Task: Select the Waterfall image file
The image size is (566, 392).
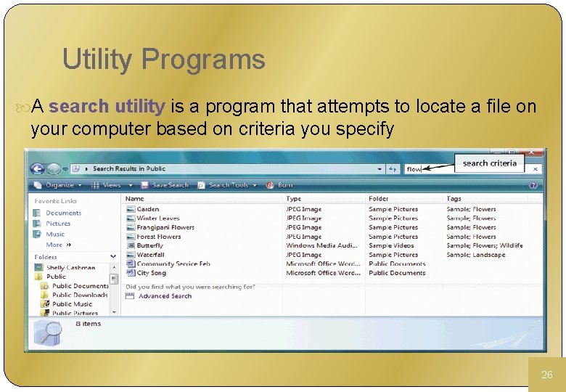Action: pyautogui.click(x=150, y=255)
